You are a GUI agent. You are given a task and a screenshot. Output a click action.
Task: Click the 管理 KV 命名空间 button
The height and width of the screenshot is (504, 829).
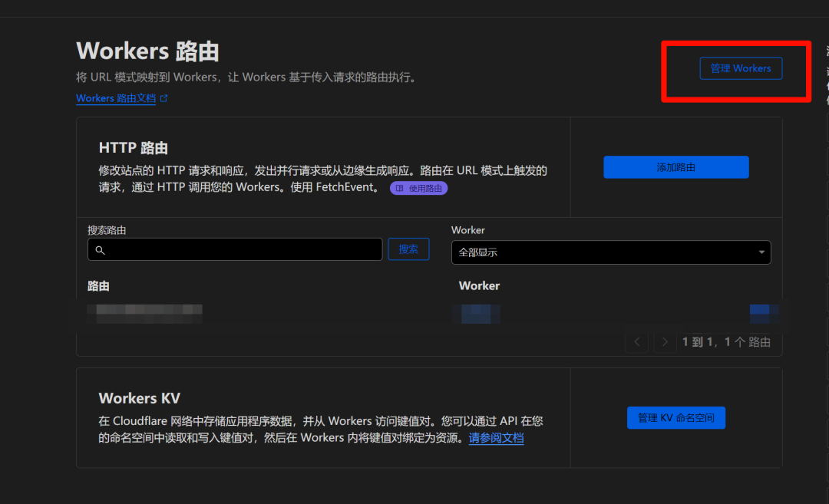[x=675, y=418]
